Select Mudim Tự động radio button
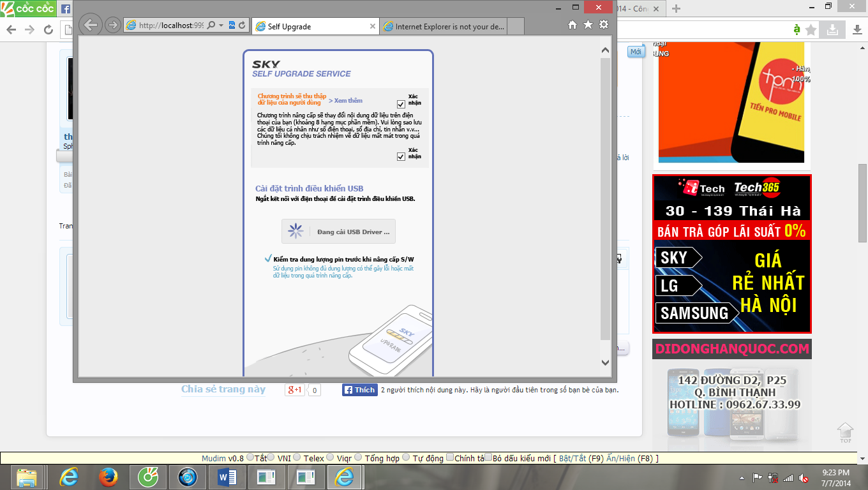 406,457
